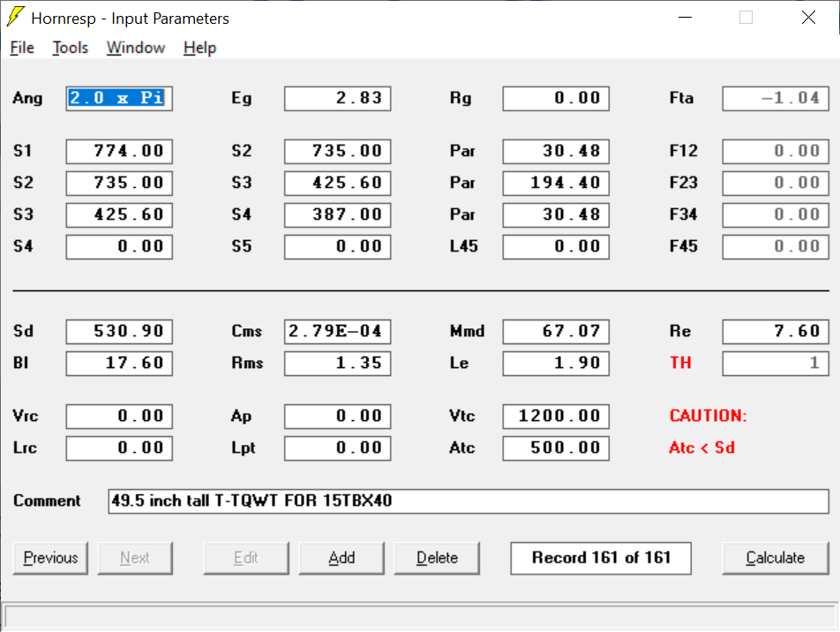The image size is (840, 632).
Task: Click the Vtc field with 1200.00
Action: [556, 417]
